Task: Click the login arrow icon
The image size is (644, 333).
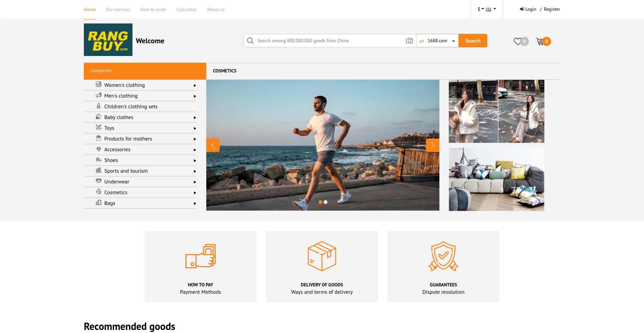Action: [x=522, y=9]
